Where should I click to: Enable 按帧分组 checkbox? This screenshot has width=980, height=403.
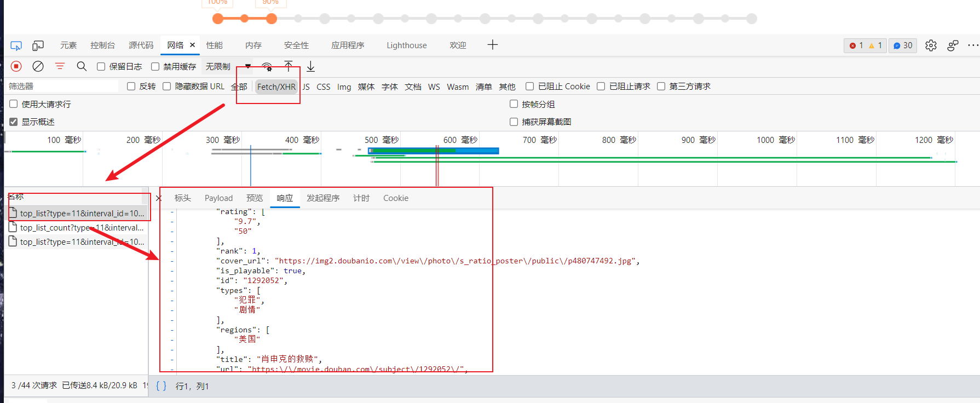tap(514, 103)
